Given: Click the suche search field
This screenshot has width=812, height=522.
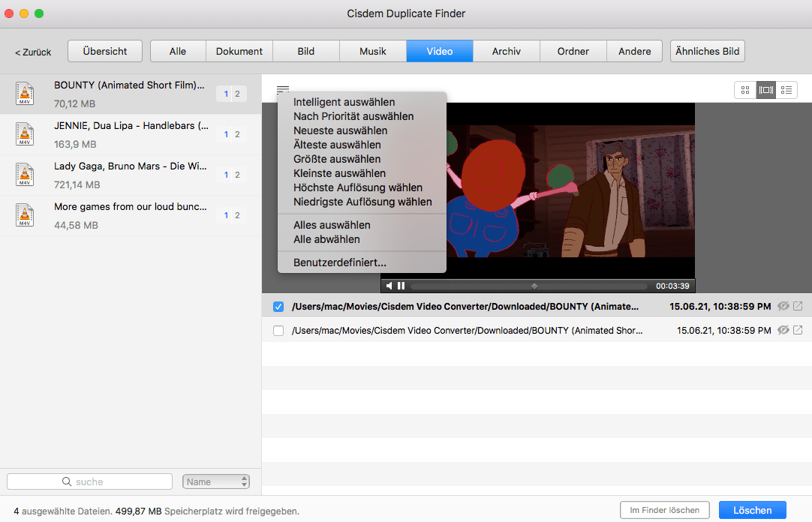Looking at the screenshot, I should pos(89,481).
